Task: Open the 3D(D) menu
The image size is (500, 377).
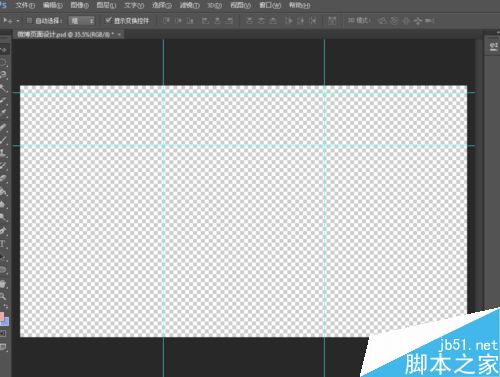Action: click(x=214, y=5)
